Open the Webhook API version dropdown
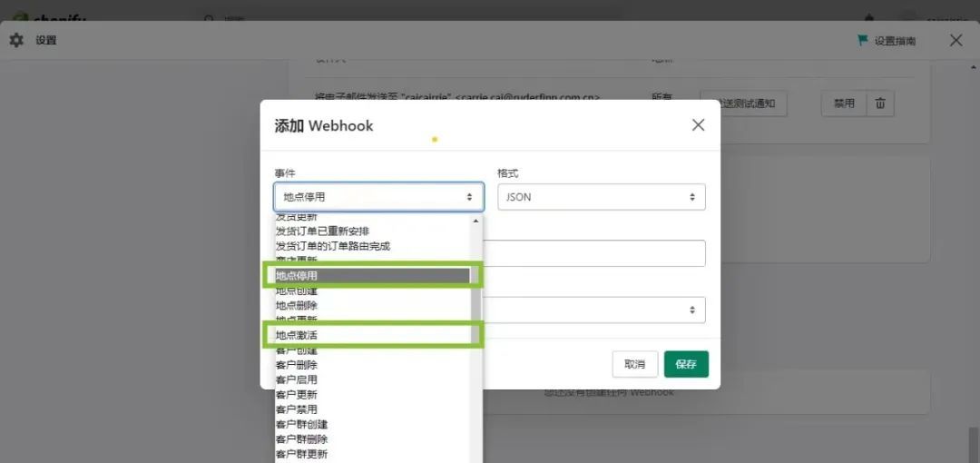Image resolution: width=980 pixels, height=463 pixels. [593, 310]
